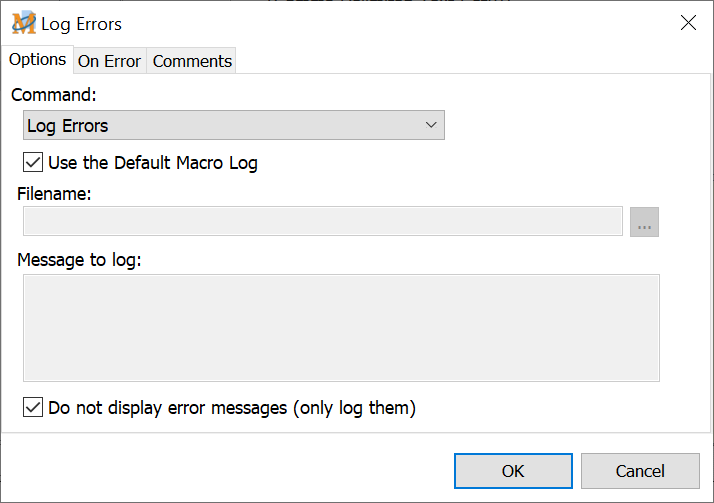Click inside the Filename input field
The width and height of the screenshot is (714, 503).
coord(322,222)
